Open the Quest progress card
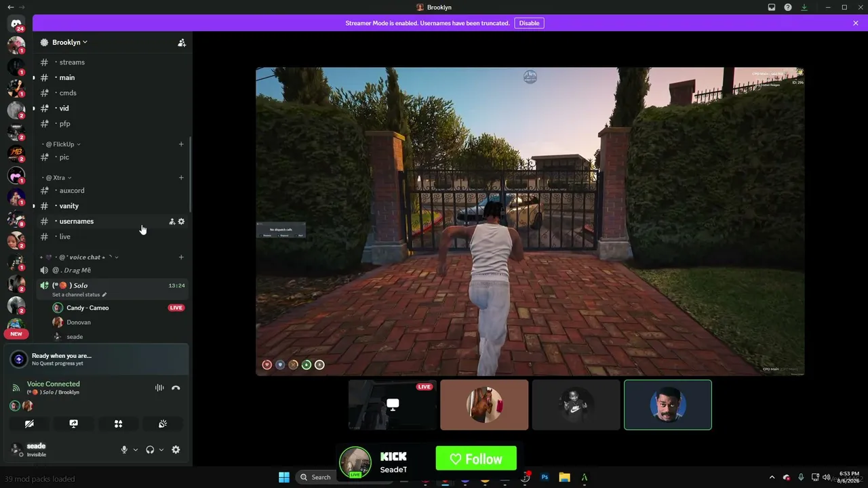868x488 pixels. (x=96, y=359)
